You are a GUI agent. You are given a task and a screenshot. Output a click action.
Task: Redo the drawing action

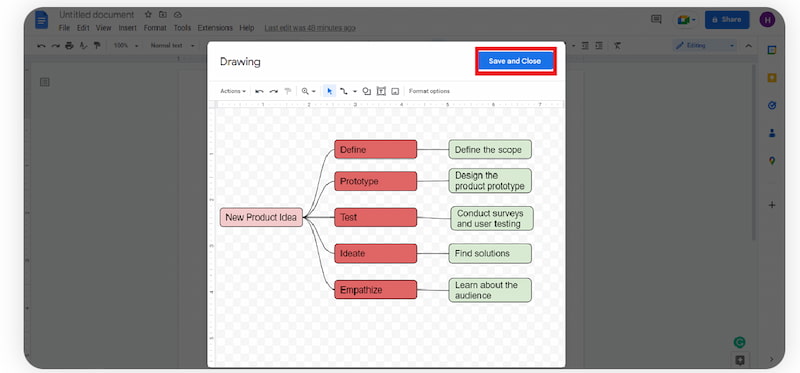[x=274, y=91]
